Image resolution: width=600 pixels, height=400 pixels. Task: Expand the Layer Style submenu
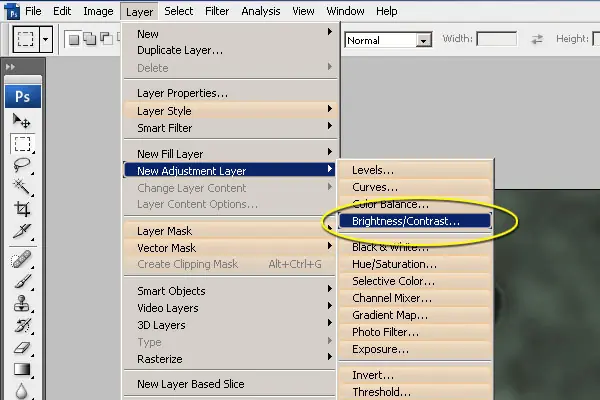tap(330, 109)
